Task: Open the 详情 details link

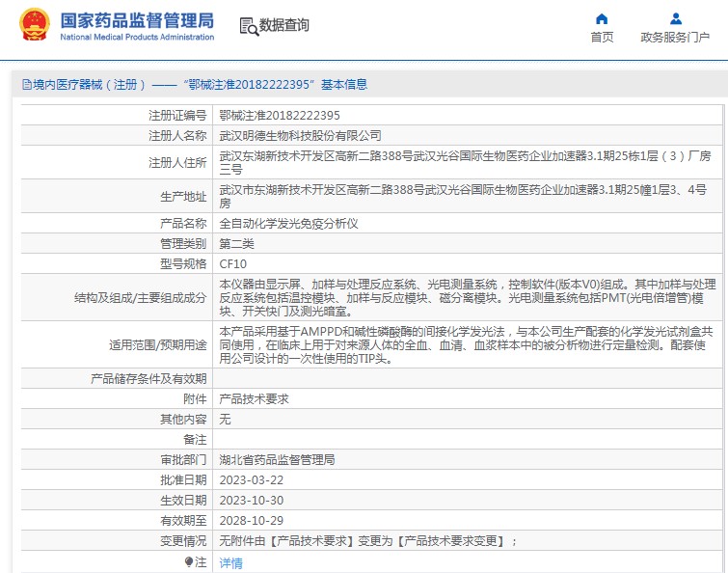Action: 230,563
